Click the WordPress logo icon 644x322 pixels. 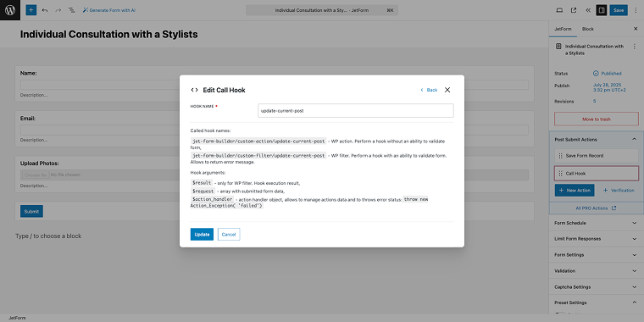click(10, 10)
